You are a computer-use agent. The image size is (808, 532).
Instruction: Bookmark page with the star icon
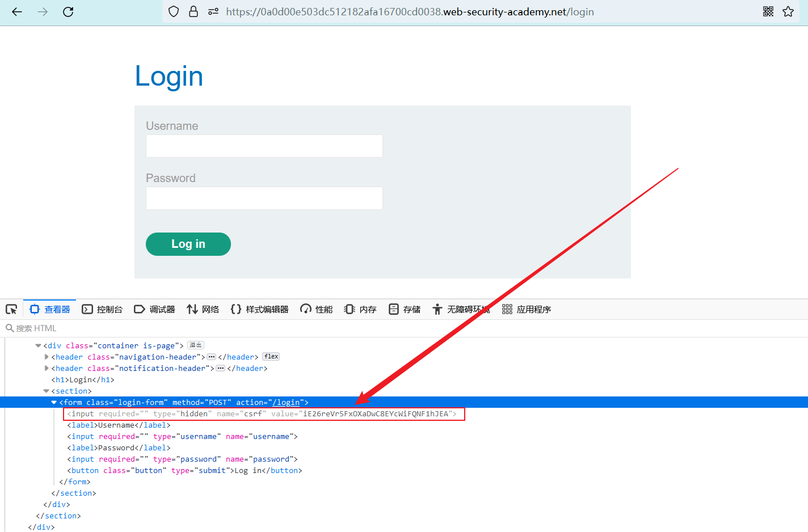coord(788,11)
